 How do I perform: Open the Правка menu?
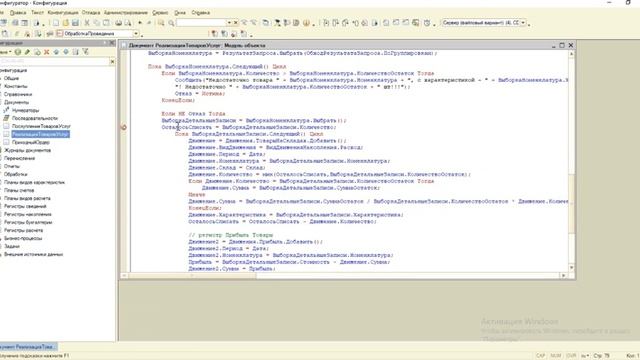[18, 13]
